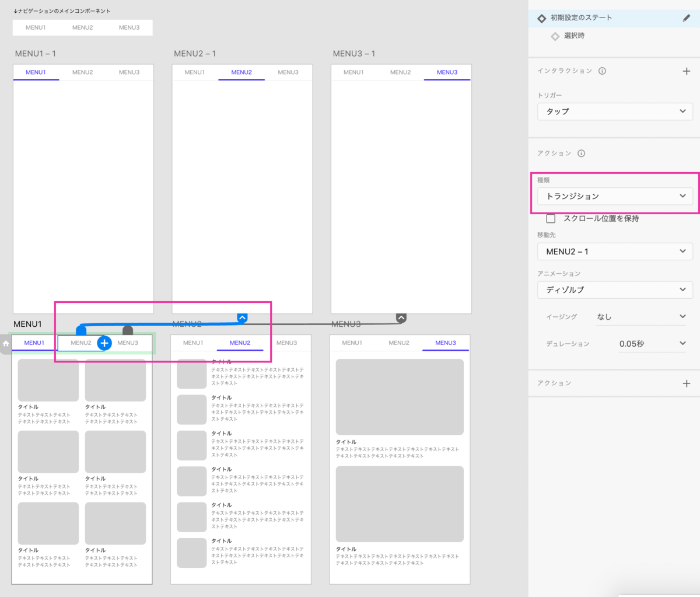Select the MENU3 tab in bottom MENU1 artboard
The height and width of the screenshot is (597, 700).
tap(128, 343)
